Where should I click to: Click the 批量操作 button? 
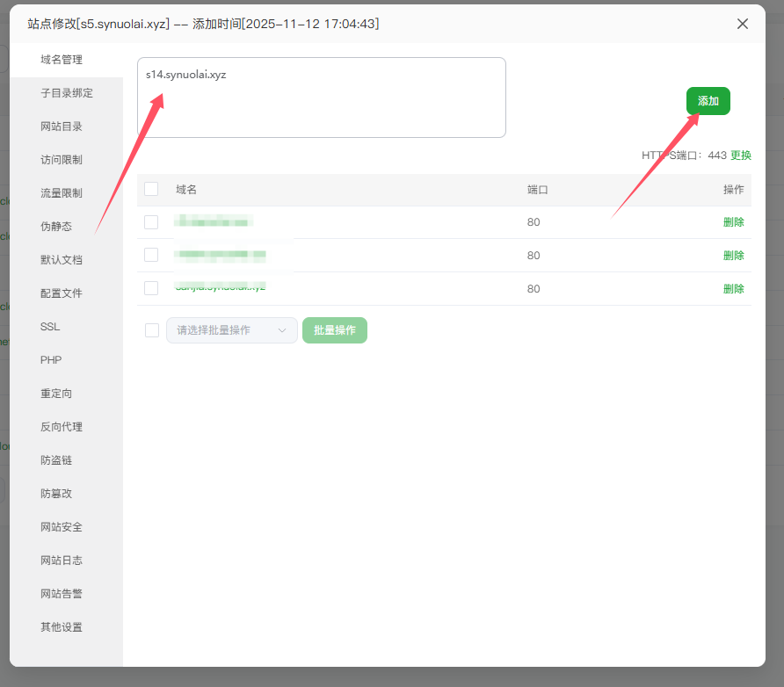[335, 330]
